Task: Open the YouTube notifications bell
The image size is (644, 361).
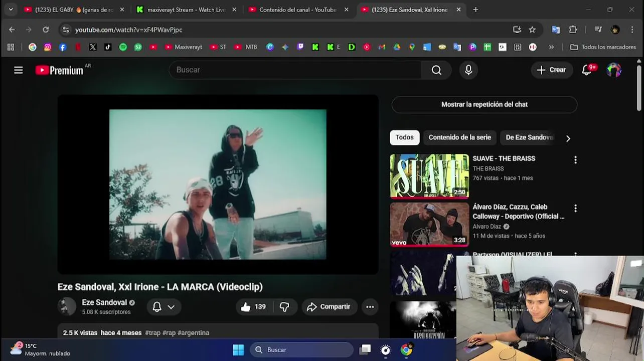Action: pyautogui.click(x=587, y=70)
